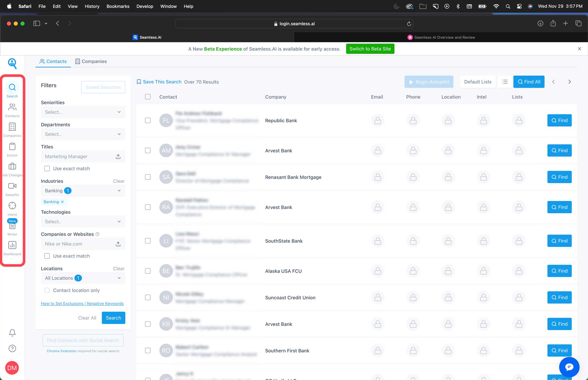The height and width of the screenshot is (380, 588).
Task: Click the Marketing Manager titles field
Action: pos(78,156)
